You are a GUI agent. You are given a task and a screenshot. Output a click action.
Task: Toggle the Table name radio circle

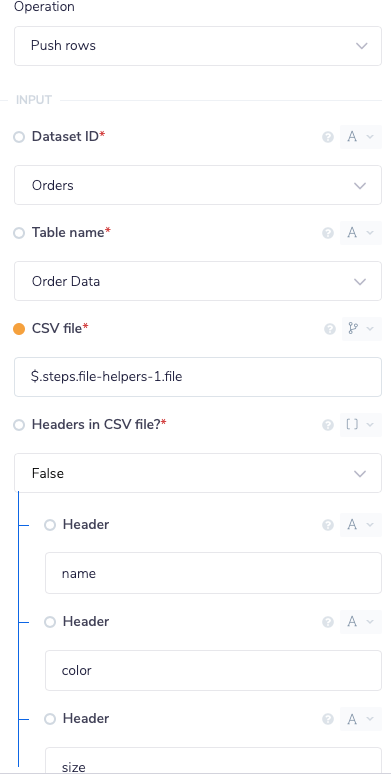[x=19, y=233]
